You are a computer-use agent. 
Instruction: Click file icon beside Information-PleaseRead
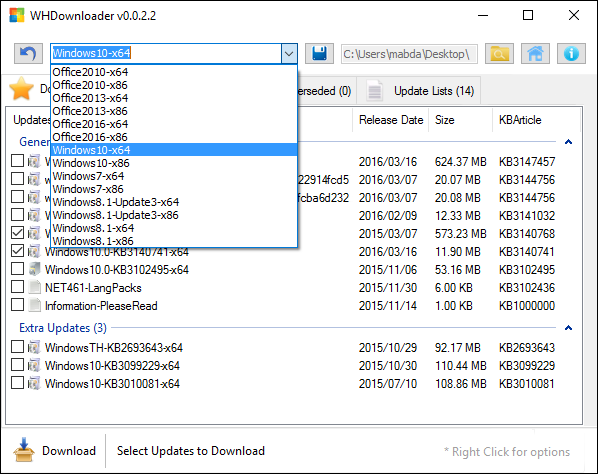click(34, 305)
